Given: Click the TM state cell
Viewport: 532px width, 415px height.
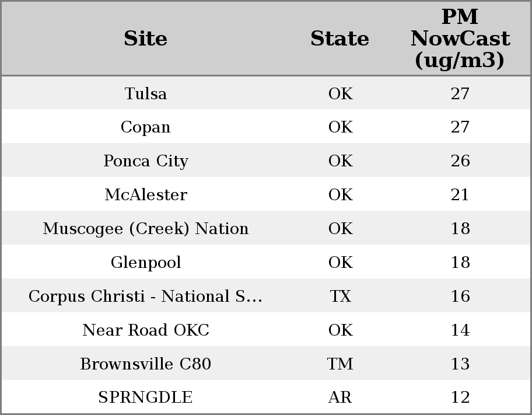Looking at the screenshot, I should tap(340, 364).
